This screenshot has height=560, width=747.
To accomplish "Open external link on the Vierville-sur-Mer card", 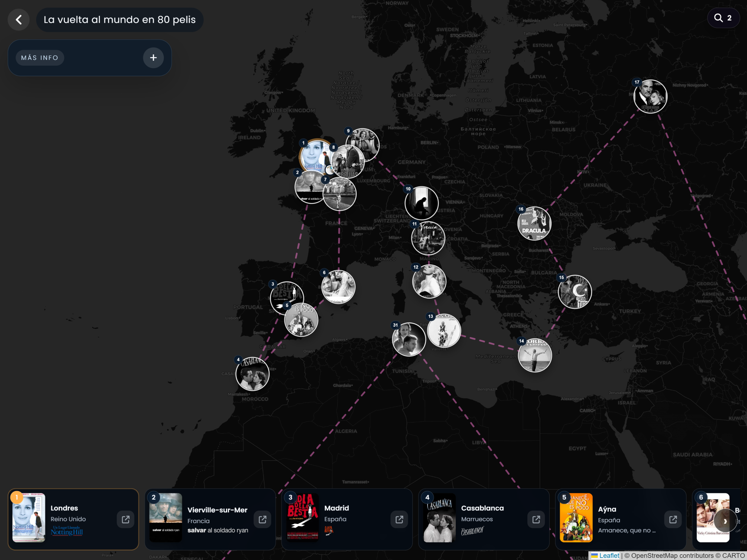I will pos(262,519).
